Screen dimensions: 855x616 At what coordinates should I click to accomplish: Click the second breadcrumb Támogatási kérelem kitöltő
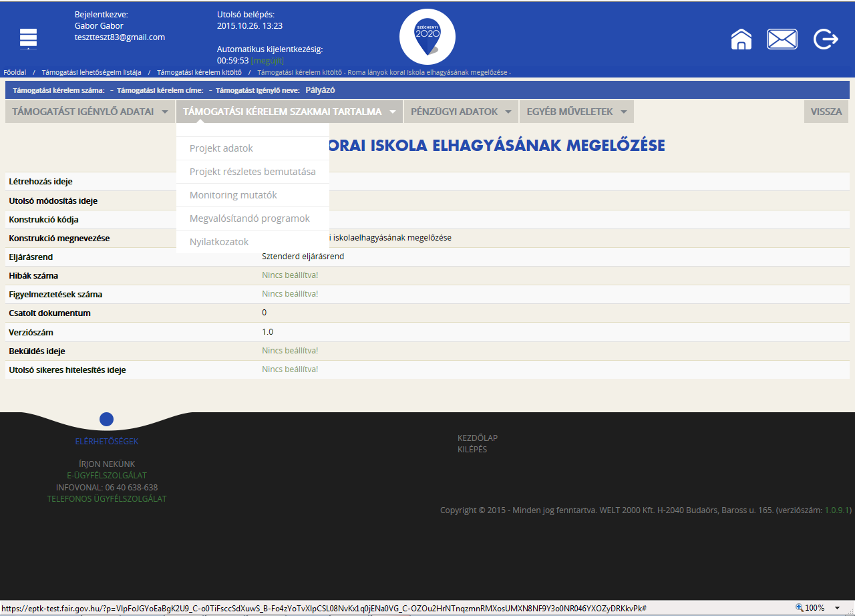[199, 72]
